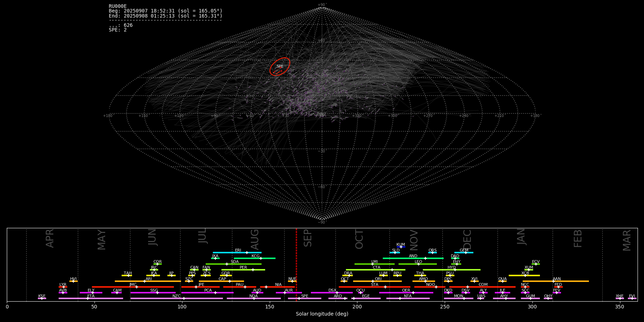Viewport: 644px width, 322px height.
Task: Click the LEO shower label
Action: (x=418, y=262)
